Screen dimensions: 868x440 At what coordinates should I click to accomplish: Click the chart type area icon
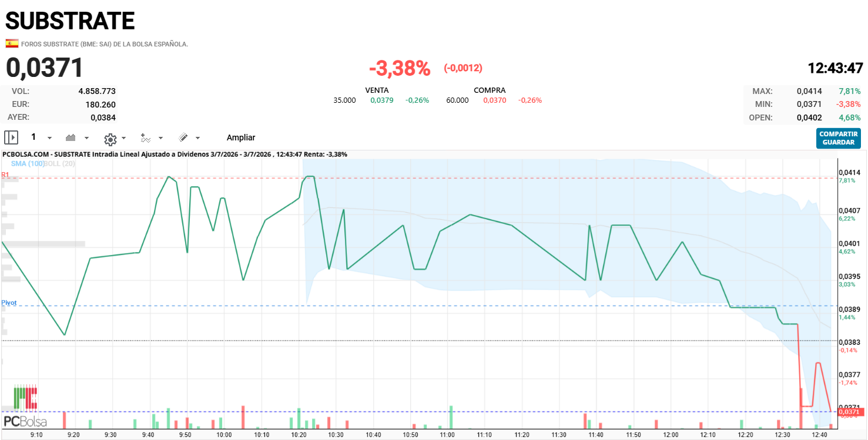coord(71,137)
